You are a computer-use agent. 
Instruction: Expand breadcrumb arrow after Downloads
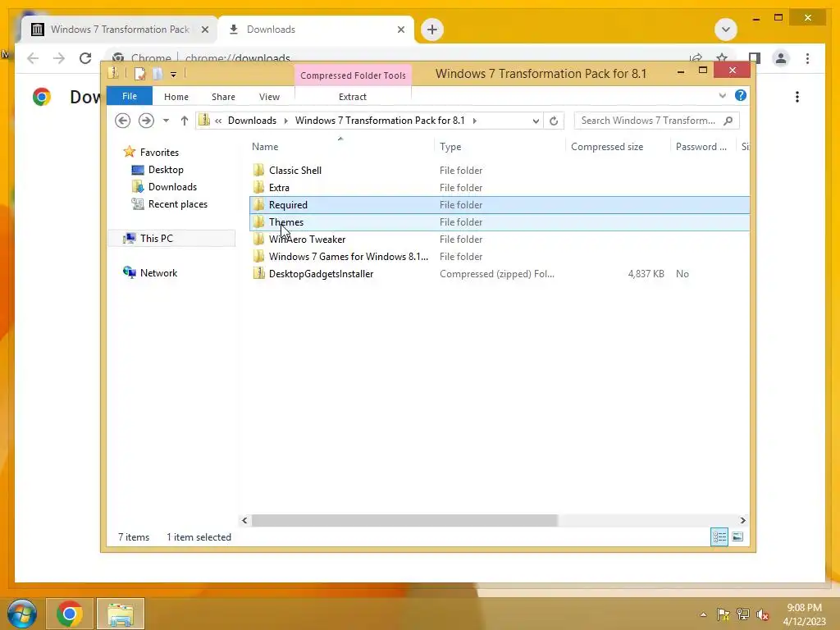coord(285,121)
